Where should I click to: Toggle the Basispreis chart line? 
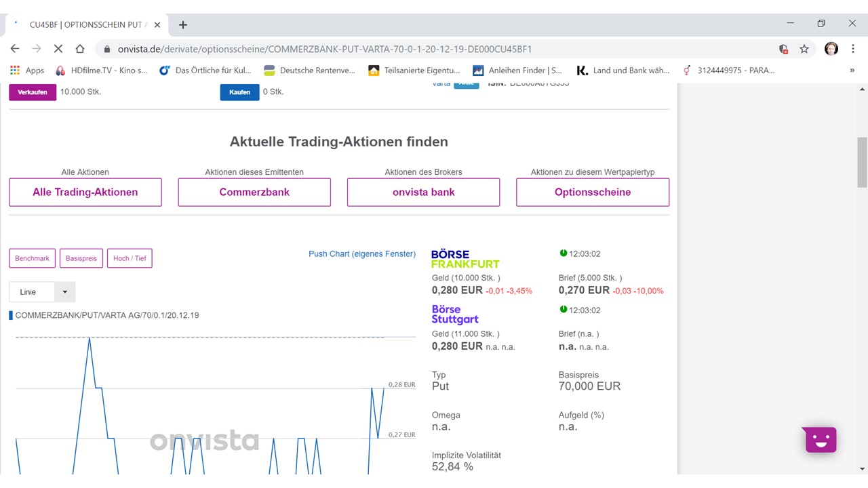pyautogui.click(x=81, y=258)
